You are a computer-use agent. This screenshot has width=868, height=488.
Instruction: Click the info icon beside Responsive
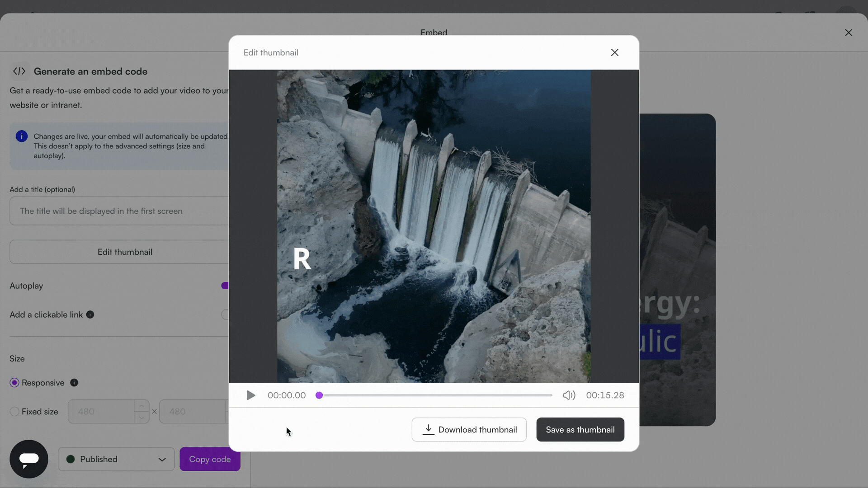pyautogui.click(x=74, y=383)
